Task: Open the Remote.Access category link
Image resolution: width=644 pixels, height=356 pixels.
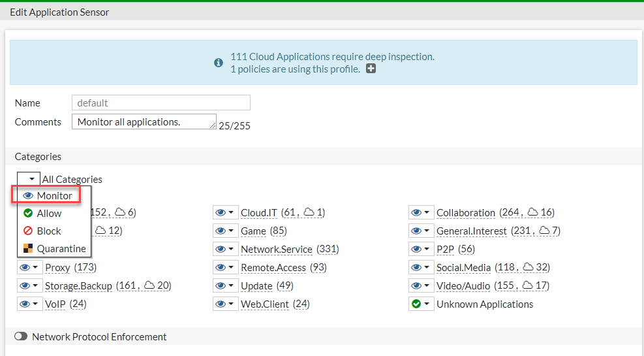Action: pos(273,267)
